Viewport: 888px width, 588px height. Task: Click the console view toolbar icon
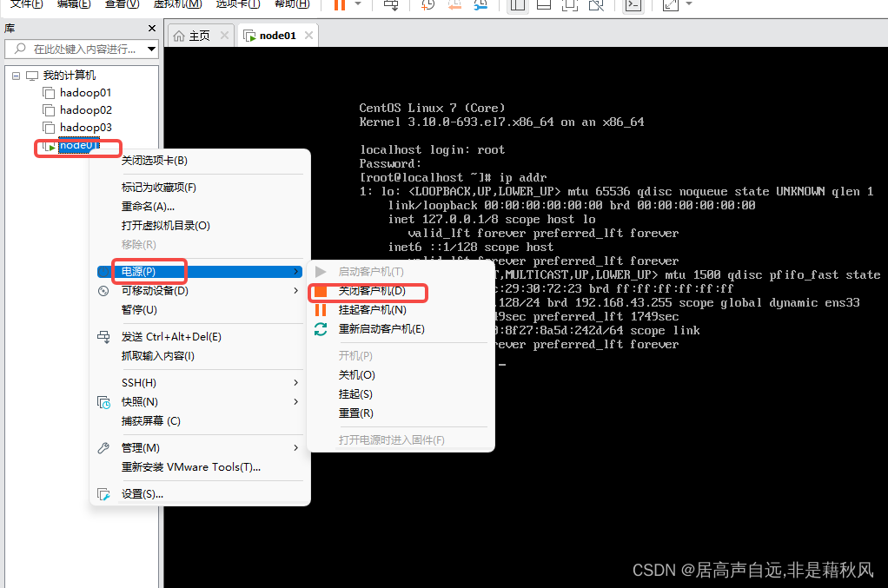tap(633, 4)
